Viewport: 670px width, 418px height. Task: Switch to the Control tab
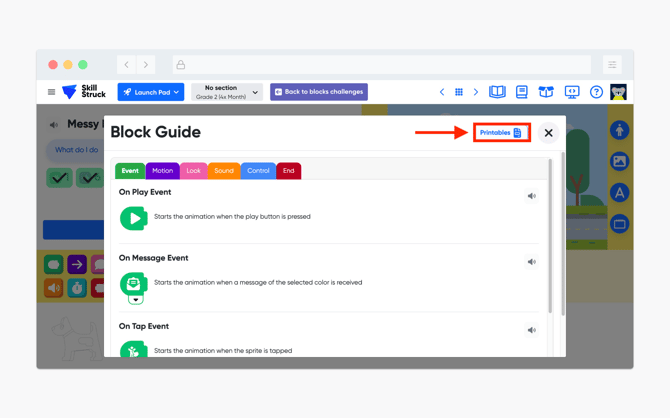coord(258,171)
